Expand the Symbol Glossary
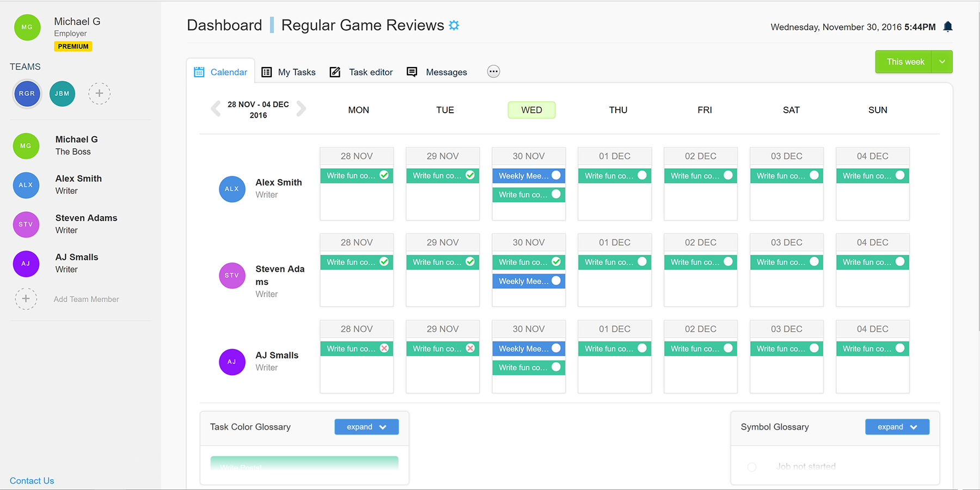Viewport: 980px width, 490px height. click(897, 427)
